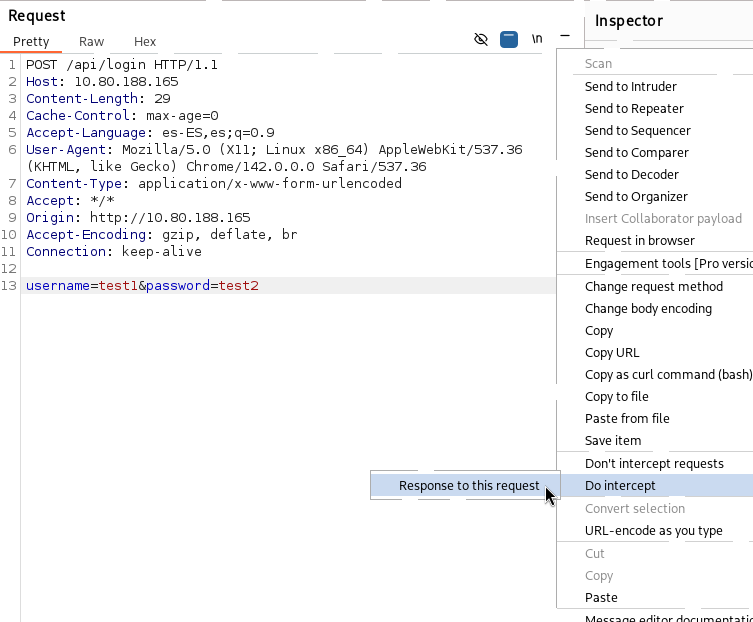Click the test1 username value

click(118, 286)
